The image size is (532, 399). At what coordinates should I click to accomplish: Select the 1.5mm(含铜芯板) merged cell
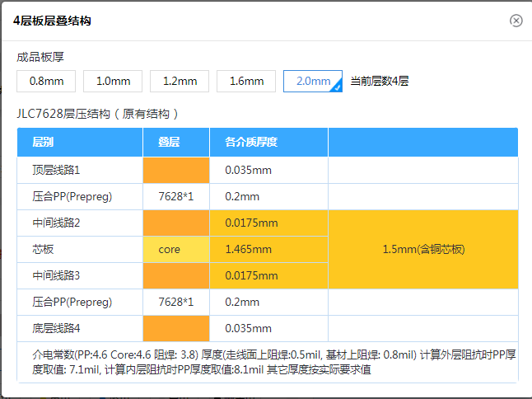tap(423, 249)
